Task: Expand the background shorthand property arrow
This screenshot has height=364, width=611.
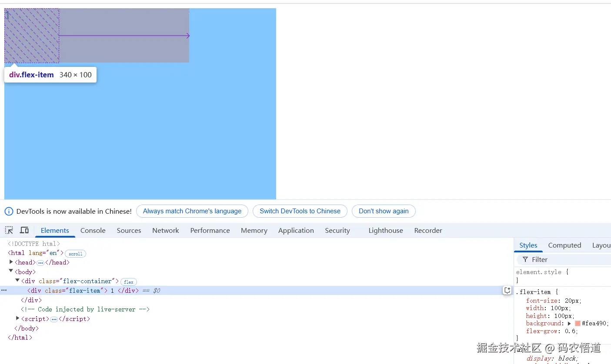Action: 569,324
